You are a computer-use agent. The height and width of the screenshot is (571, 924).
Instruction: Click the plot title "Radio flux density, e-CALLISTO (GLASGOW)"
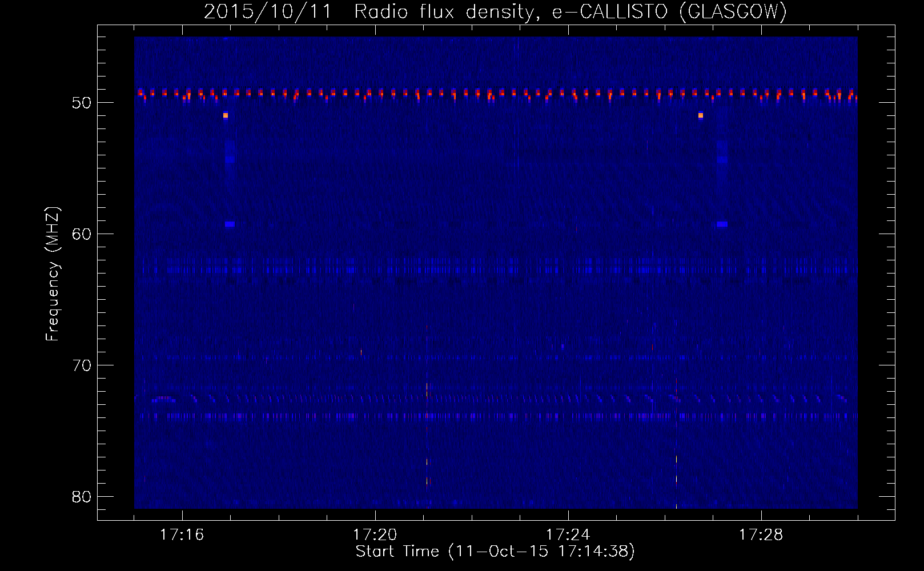pyautogui.click(x=571, y=11)
